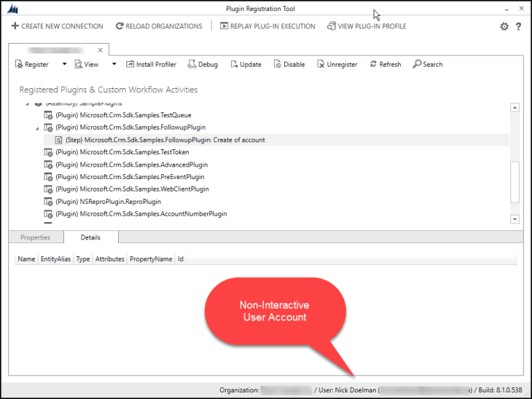Click the Plugin Registration Tool app logo
The image size is (532, 399).
[12, 9]
